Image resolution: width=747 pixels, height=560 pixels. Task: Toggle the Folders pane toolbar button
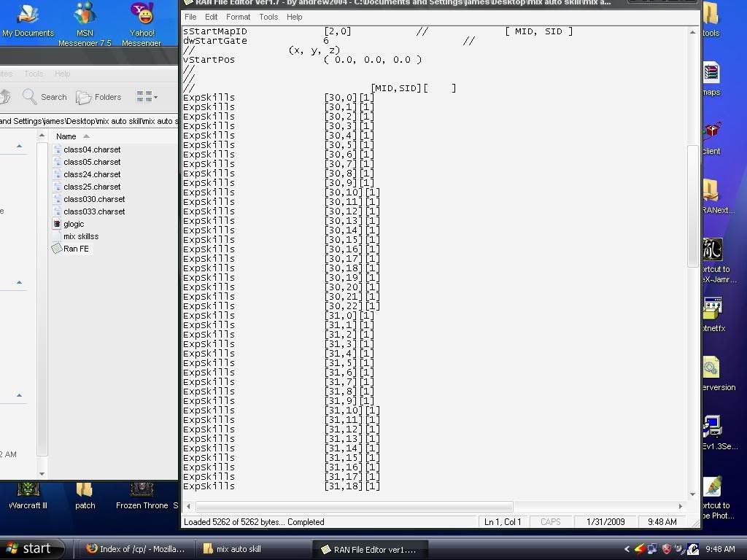tap(98, 97)
